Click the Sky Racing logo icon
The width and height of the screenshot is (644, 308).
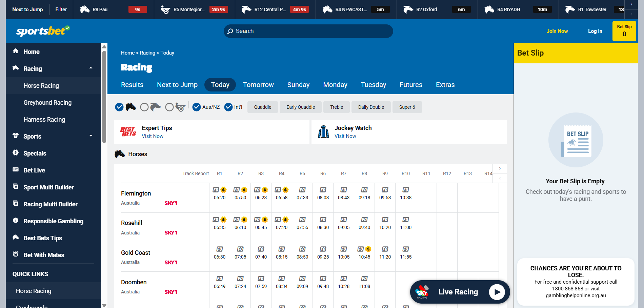422,292
